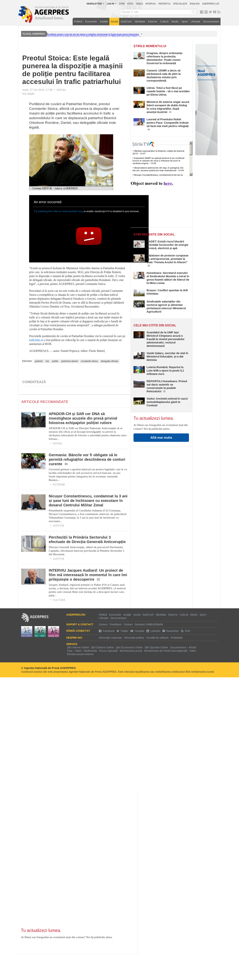The height and width of the screenshot is (980, 239).
Task: Click the footer Twitter link
Action: pyautogui.click(x=122, y=631)
